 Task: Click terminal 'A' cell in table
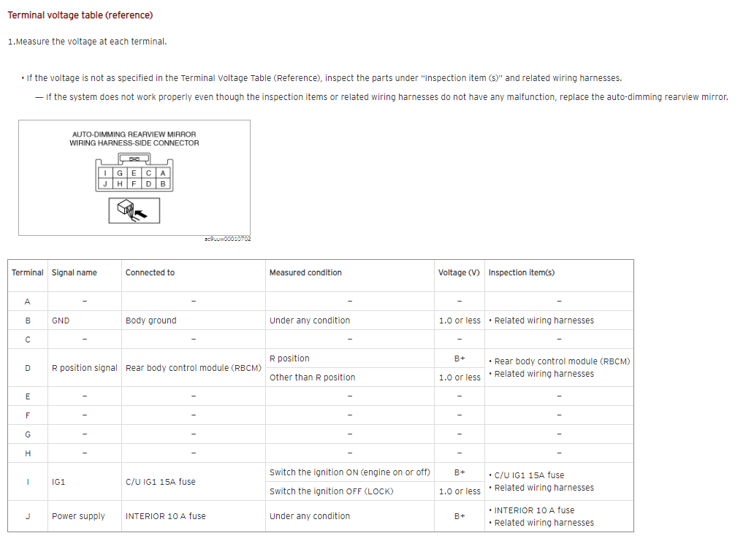[x=28, y=302]
